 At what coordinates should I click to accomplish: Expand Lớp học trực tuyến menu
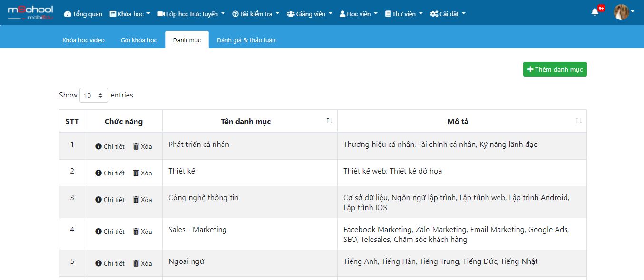coord(191,14)
